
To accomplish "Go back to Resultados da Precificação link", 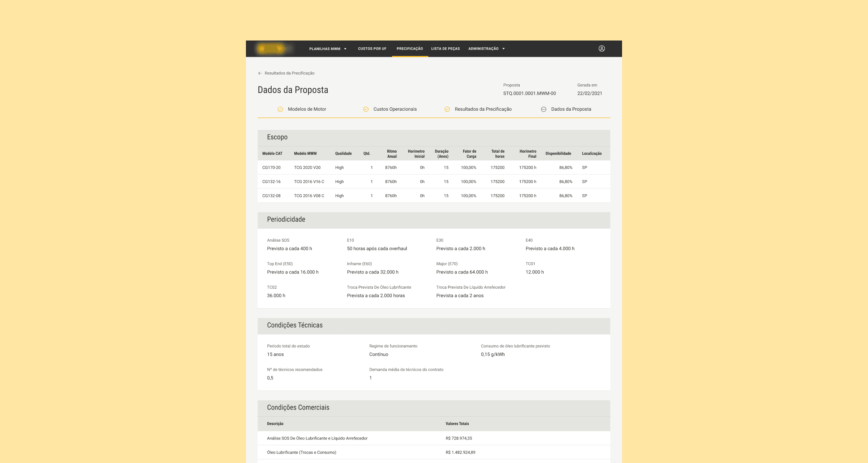I will 289,73.
